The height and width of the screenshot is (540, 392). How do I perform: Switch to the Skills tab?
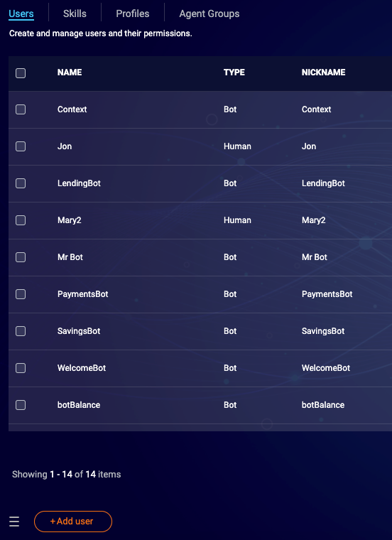75,13
